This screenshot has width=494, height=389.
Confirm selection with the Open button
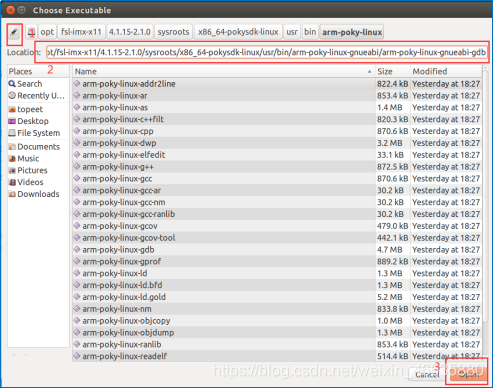[468, 375]
